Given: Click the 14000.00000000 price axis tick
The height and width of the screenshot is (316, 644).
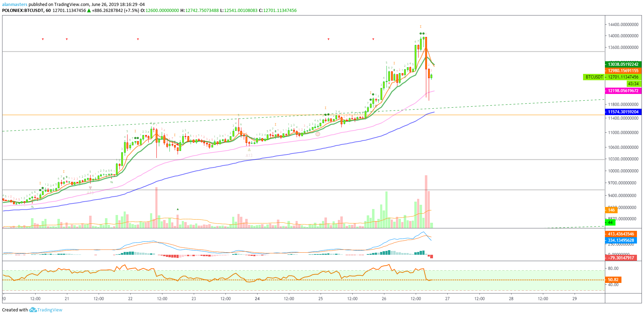Looking at the screenshot, I should 623,36.
